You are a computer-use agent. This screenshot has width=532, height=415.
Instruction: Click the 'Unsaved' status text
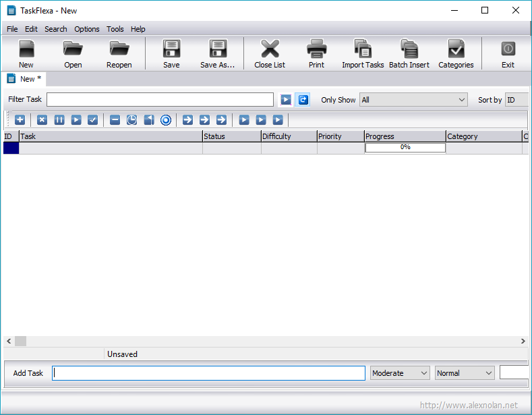point(122,354)
